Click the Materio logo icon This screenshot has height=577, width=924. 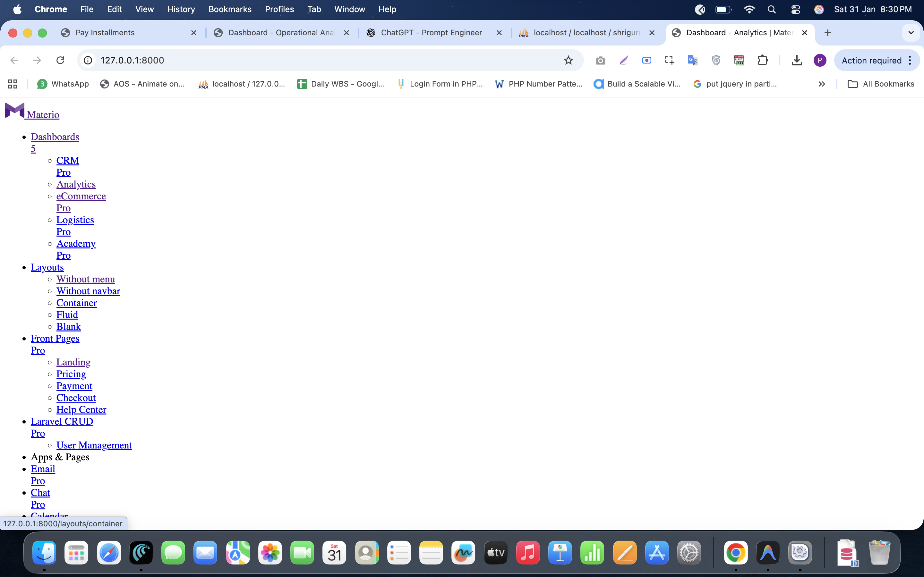coord(14,111)
